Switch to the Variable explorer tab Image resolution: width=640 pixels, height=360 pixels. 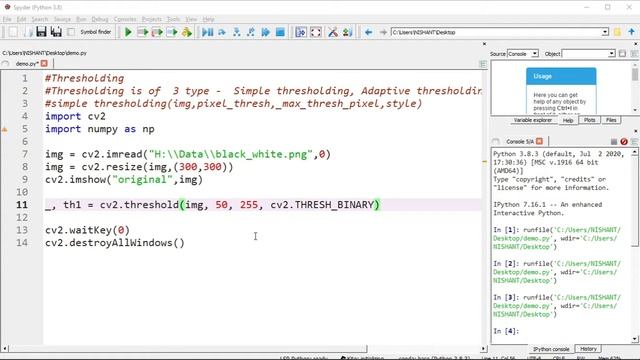[533, 120]
